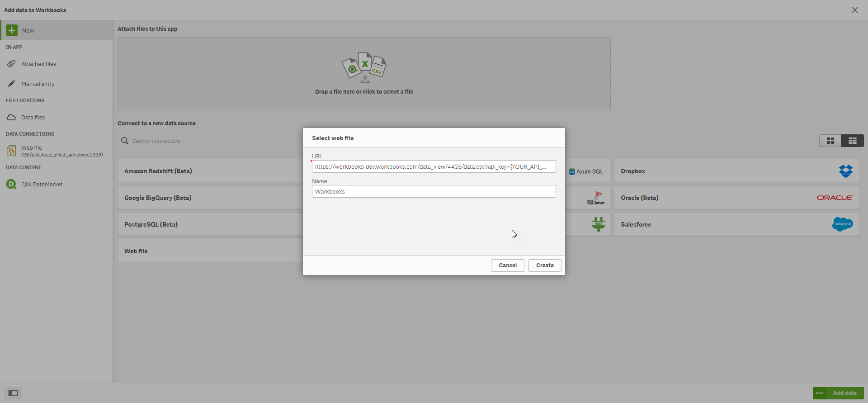Click the Oracle logo

click(835, 198)
